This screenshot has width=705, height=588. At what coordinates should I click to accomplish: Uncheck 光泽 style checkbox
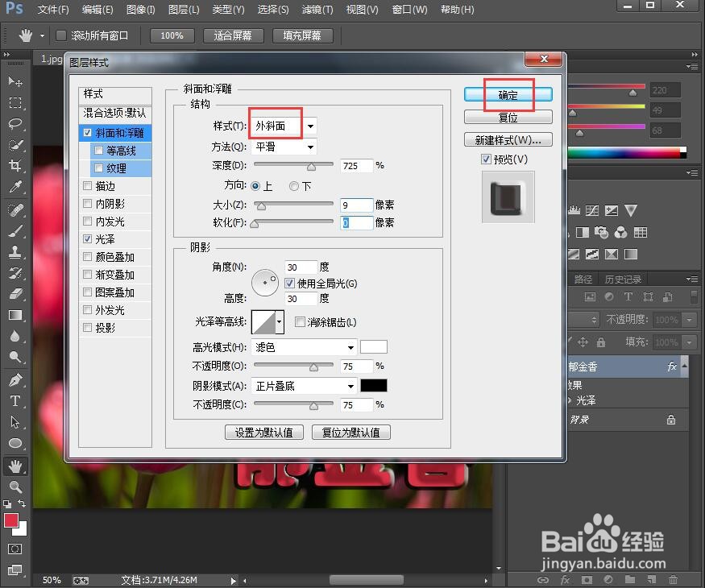(88, 239)
